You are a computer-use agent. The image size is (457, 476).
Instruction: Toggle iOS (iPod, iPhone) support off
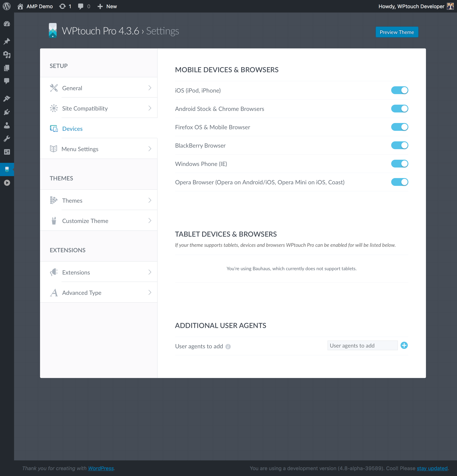point(400,90)
